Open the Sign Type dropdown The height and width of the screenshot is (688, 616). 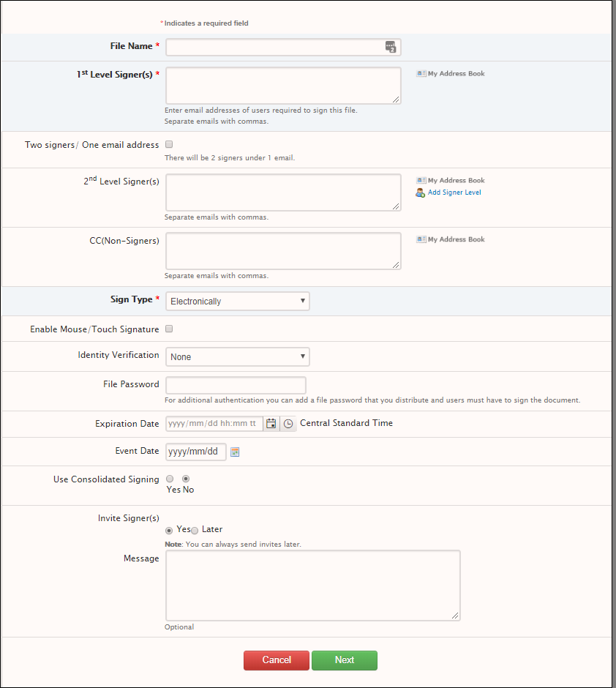(x=237, y=301)
